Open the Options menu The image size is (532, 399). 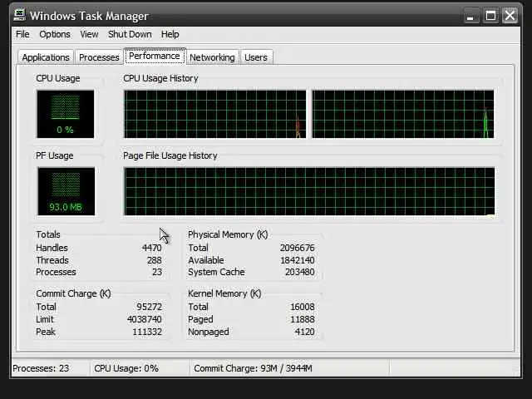coord(55,34)
